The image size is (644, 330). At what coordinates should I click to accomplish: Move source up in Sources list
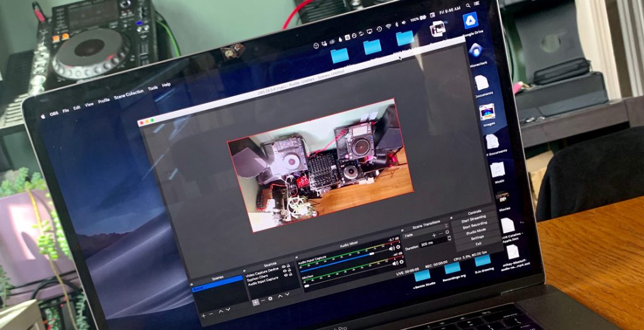click(280, 296)
